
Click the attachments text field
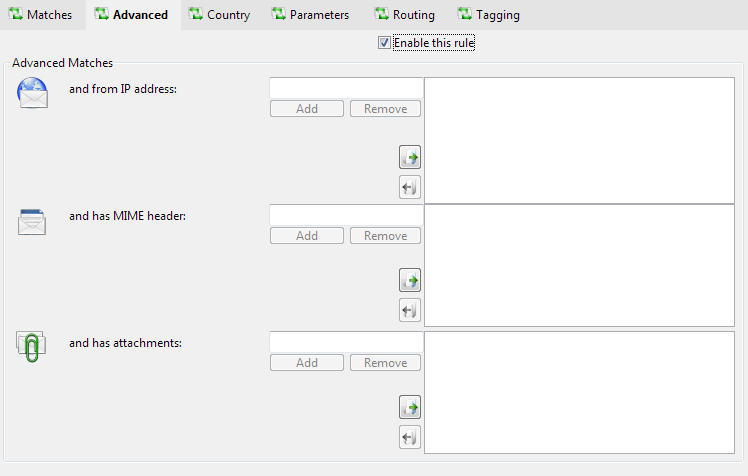point(346,342)
